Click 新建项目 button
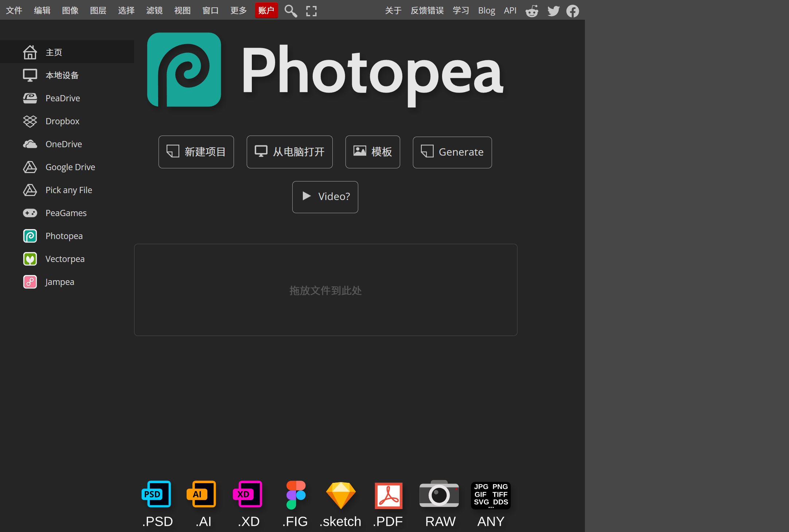Viewport: 789px width, 532px height. point(196,152)
